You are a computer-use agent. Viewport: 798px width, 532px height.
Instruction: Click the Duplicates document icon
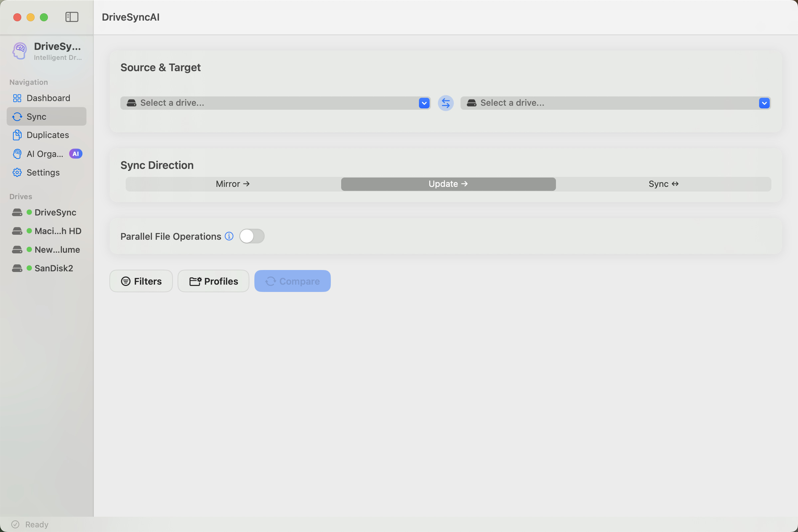(17, 135)
